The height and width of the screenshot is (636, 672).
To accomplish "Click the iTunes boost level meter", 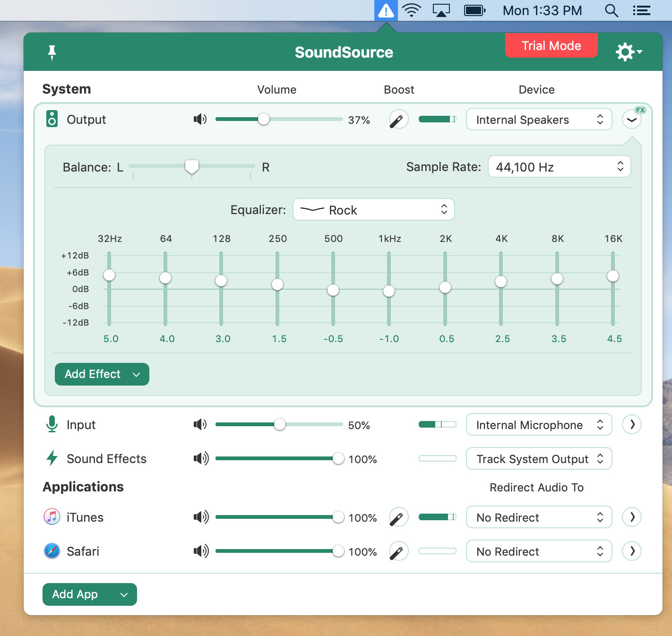I will (x=438, y=517).
